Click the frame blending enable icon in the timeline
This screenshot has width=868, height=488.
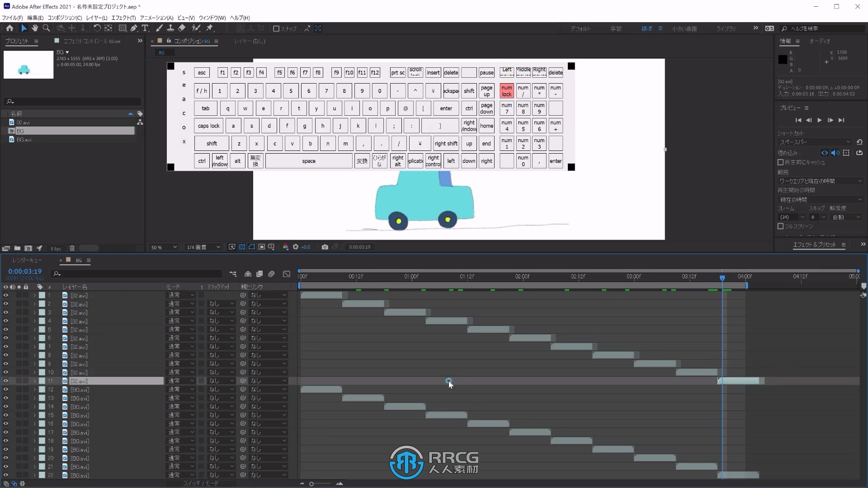(x=259, y=274)
